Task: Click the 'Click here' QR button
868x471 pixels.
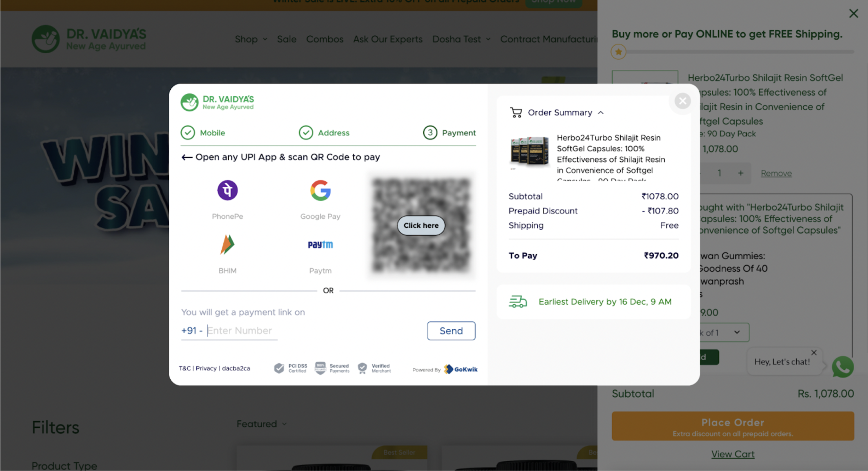Action: pyautogui.click(x=421, y=226)
